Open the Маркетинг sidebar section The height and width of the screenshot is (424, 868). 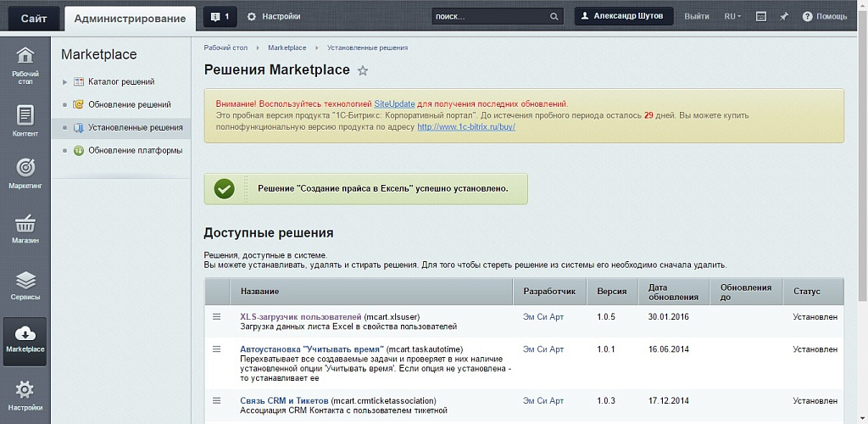pyautogui.click(x=25, y=173)
